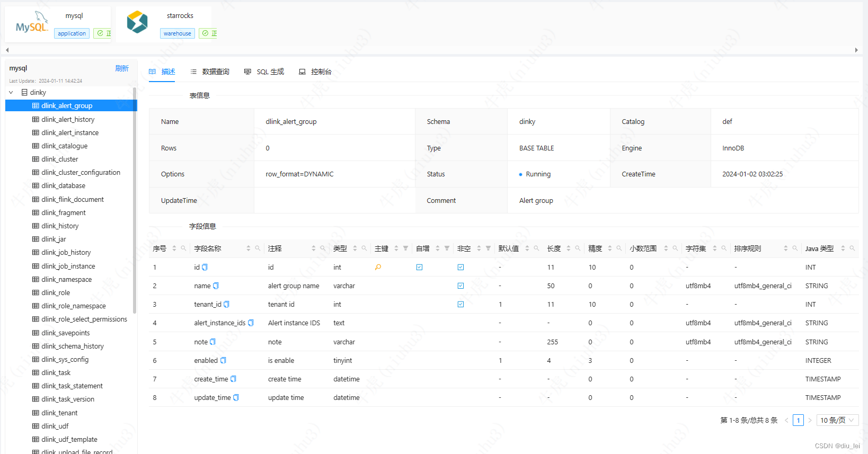The width and height of the screenshot is (868, 454).
Task: Click the primary key icon in id row
Action: (378, 268)
